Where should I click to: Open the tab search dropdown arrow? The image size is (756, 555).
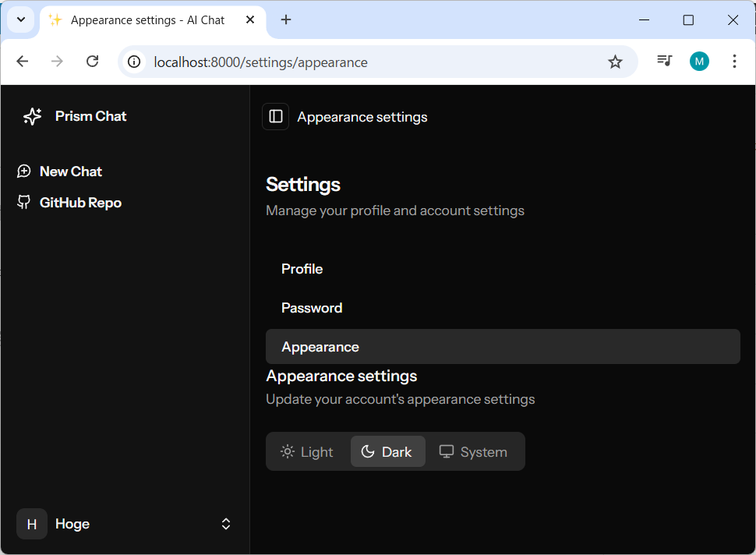pyautogui.click(x=21, y=20)
